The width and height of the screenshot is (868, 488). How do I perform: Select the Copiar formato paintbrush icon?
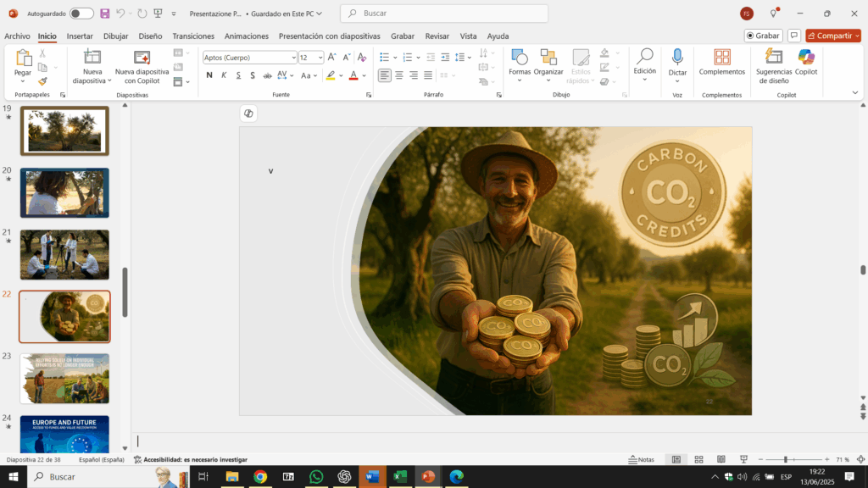click(42, 81)
